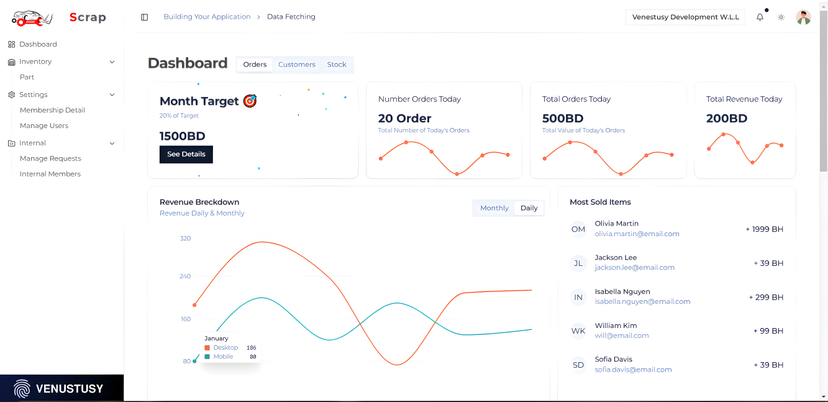This screenshot has width=828, height=402.
Task: Click the Scrap car logo
Action: click(x=33, y=18)
